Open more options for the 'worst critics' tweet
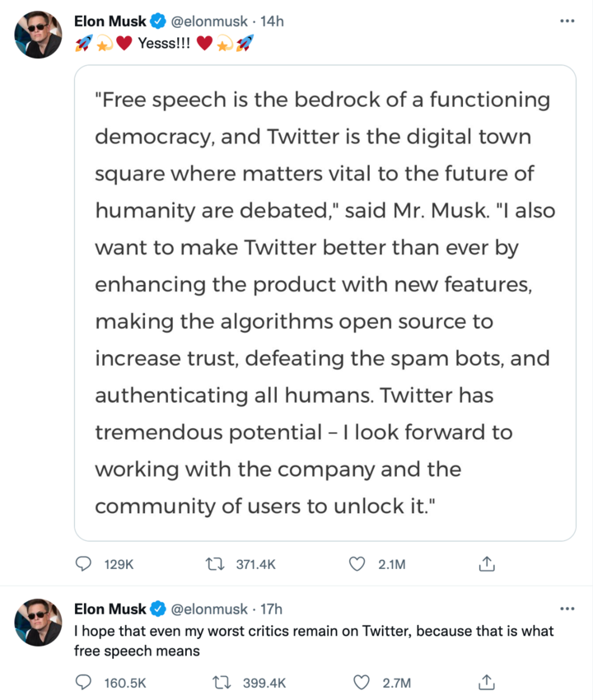Image resolution: width=593 pixels, height=700 pixels. coord(567,609)
